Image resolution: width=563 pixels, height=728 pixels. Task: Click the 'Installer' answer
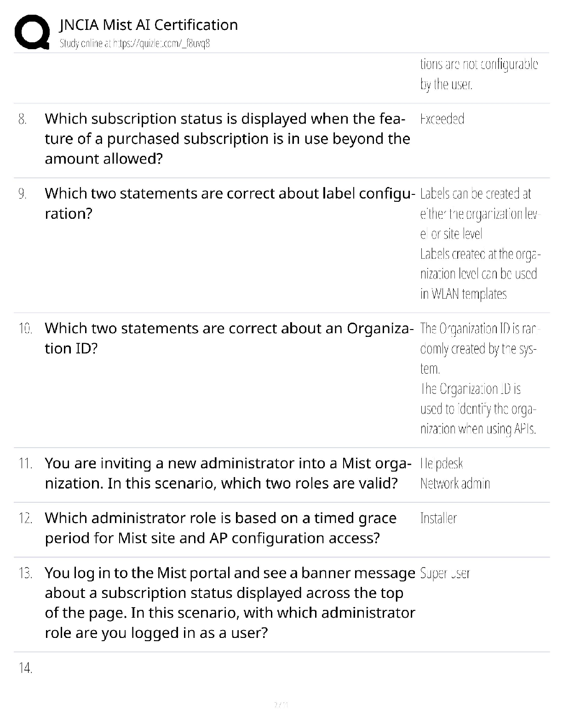438,518
